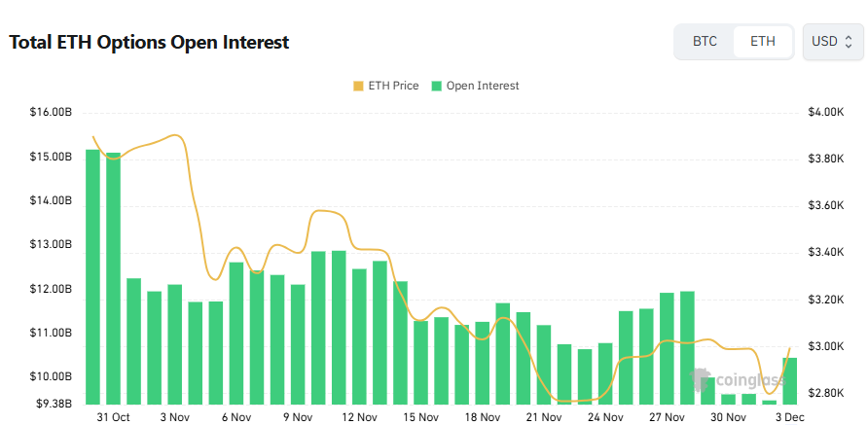Toggle the Open Interest series legend label
868x425 pixels.
[x=483, y=86]
